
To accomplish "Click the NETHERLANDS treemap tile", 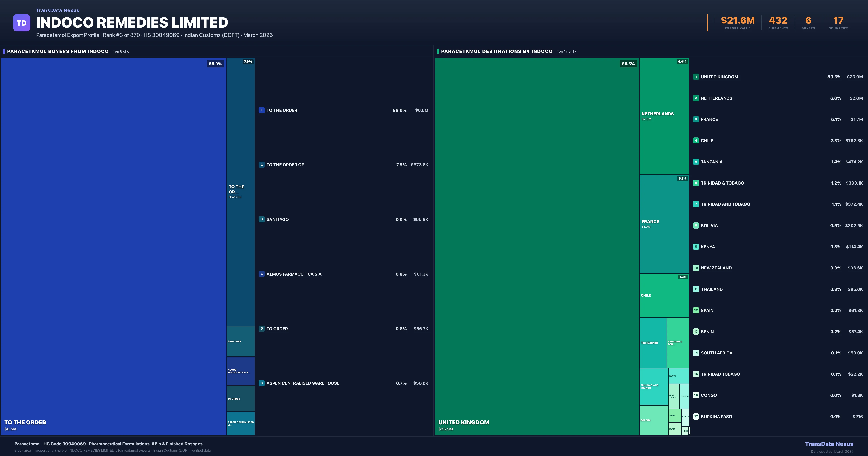I will point(664,116).
